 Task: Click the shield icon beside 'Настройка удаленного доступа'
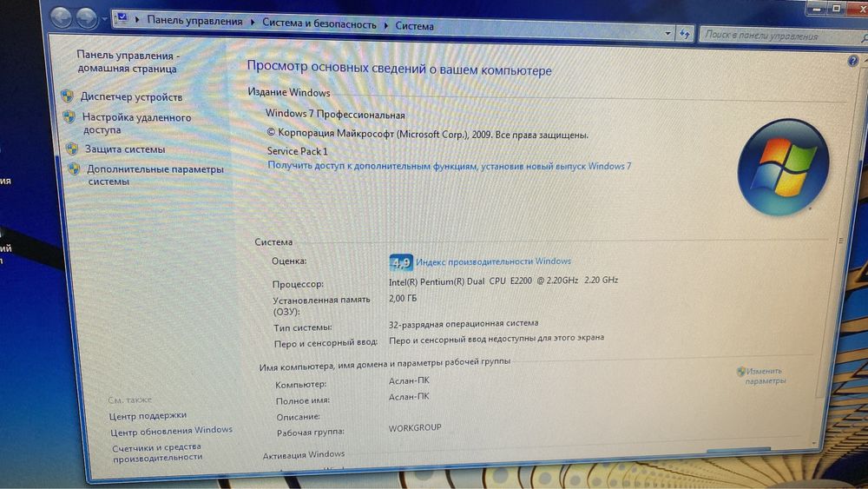pyautogui.click(x=69, y=117)
